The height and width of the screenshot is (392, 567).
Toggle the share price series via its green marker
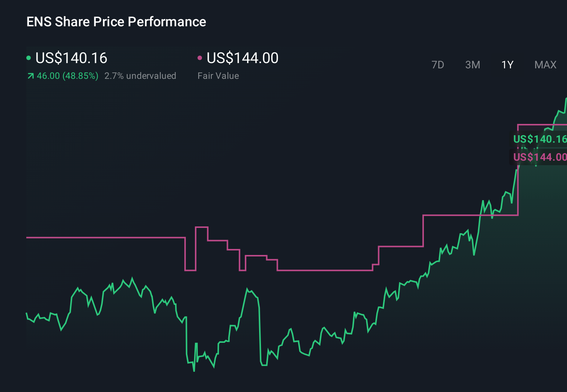click(29, 57)
